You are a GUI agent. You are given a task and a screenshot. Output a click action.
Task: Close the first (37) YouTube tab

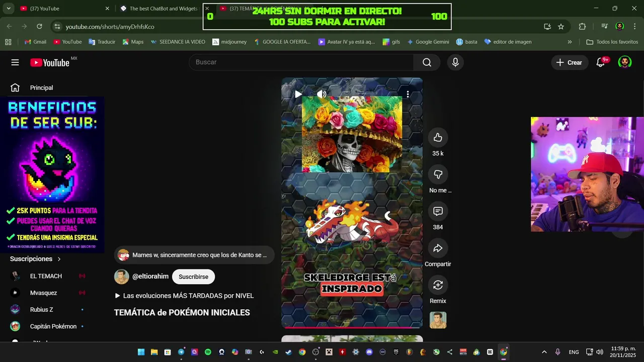click(107, 9)
